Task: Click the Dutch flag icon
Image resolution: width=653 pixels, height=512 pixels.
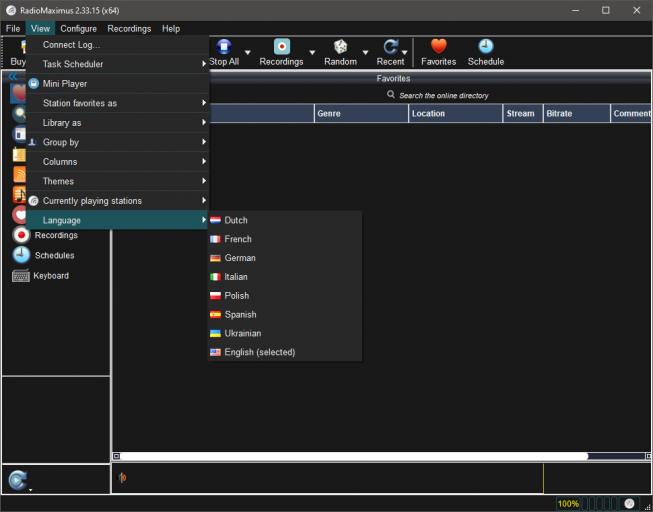Action: coord(215,220)
